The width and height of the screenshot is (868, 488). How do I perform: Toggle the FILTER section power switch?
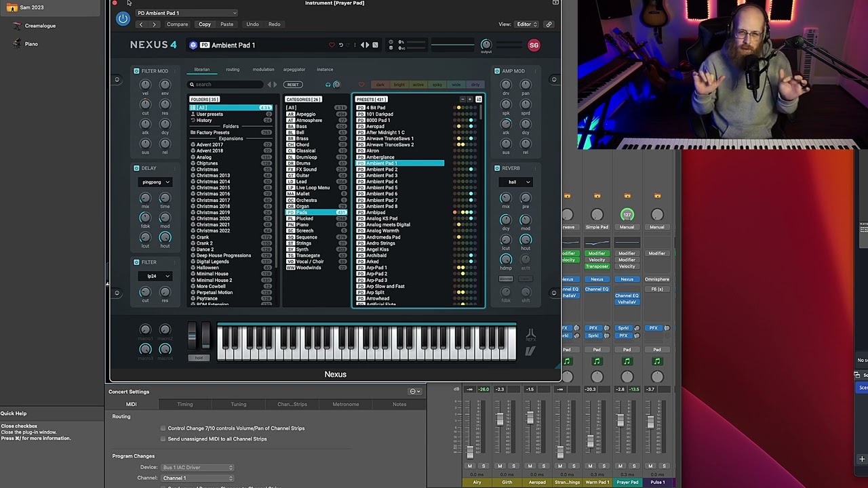click(136, 262)
